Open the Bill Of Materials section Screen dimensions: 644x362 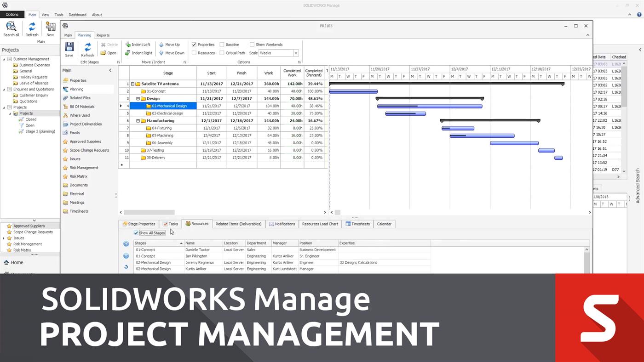click(x=82, y=107)
